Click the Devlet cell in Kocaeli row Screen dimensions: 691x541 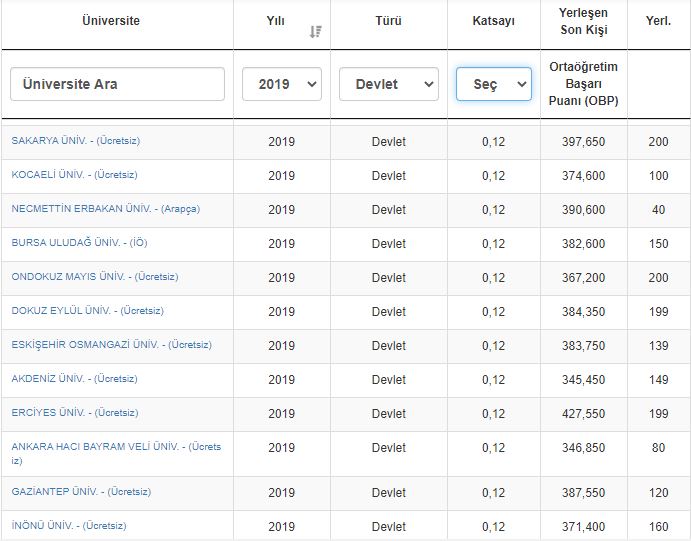[389, 176]
